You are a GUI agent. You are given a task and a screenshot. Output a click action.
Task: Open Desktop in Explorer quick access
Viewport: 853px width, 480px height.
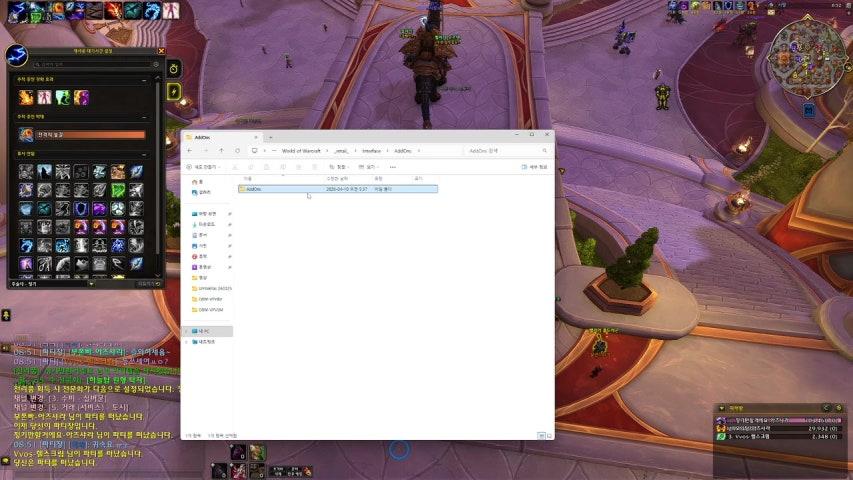pyautogui.click(x=205, y=214)
